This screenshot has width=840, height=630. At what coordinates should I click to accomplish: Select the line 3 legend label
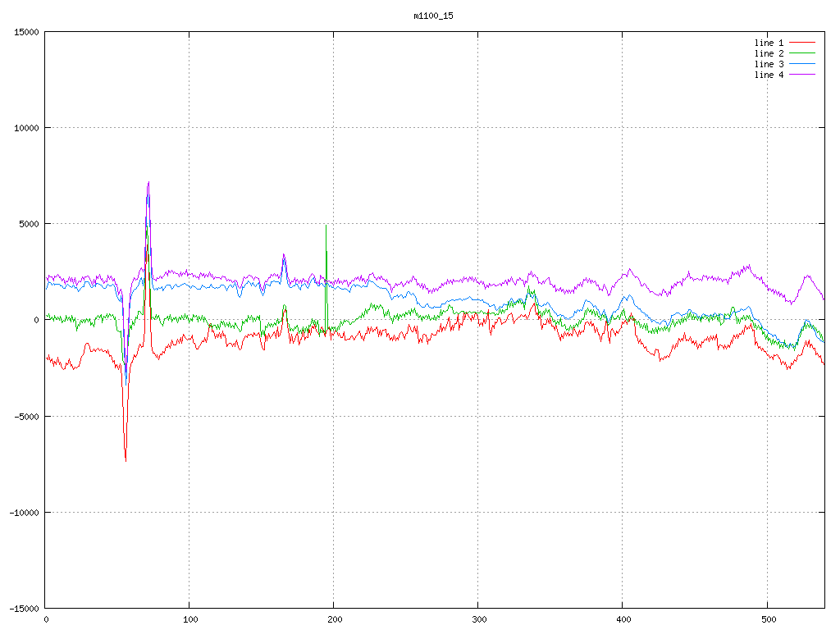769,64
